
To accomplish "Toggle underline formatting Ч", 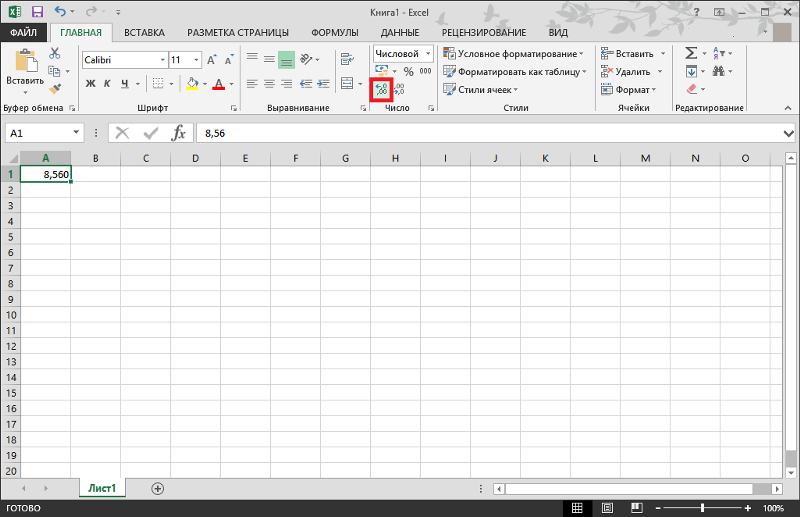I will coord(124,83).
